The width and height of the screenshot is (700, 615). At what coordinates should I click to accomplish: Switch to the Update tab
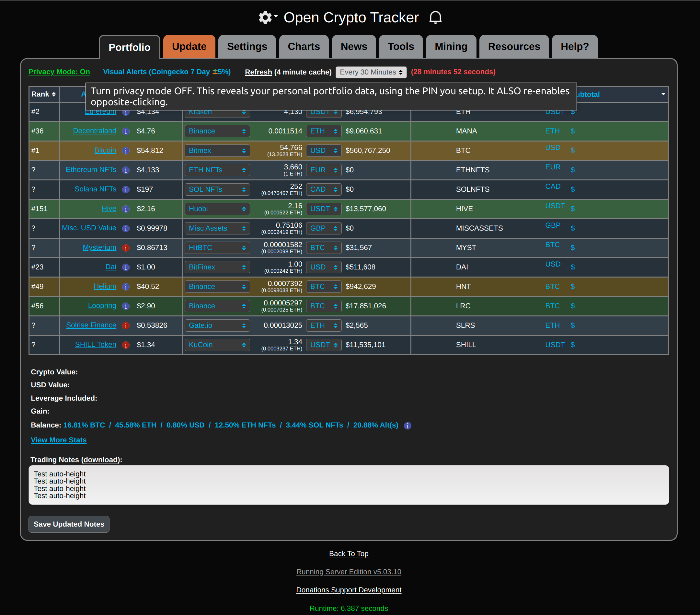(189, 47)
